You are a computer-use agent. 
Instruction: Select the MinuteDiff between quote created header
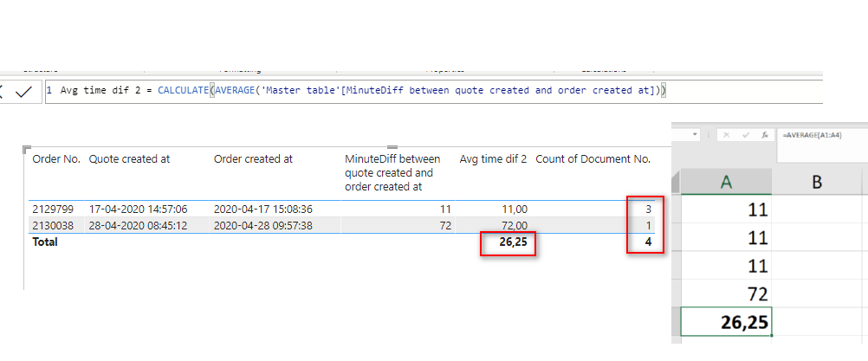(x=392, y=172)
